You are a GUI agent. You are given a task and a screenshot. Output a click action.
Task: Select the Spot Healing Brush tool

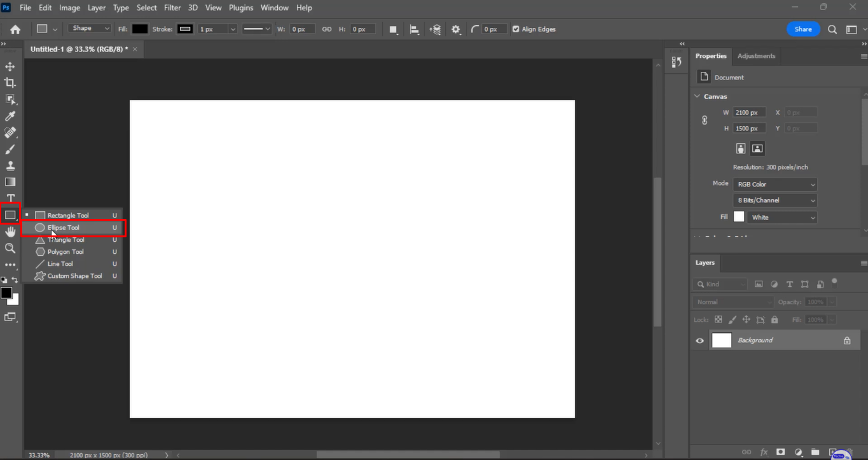pos(10,132)
